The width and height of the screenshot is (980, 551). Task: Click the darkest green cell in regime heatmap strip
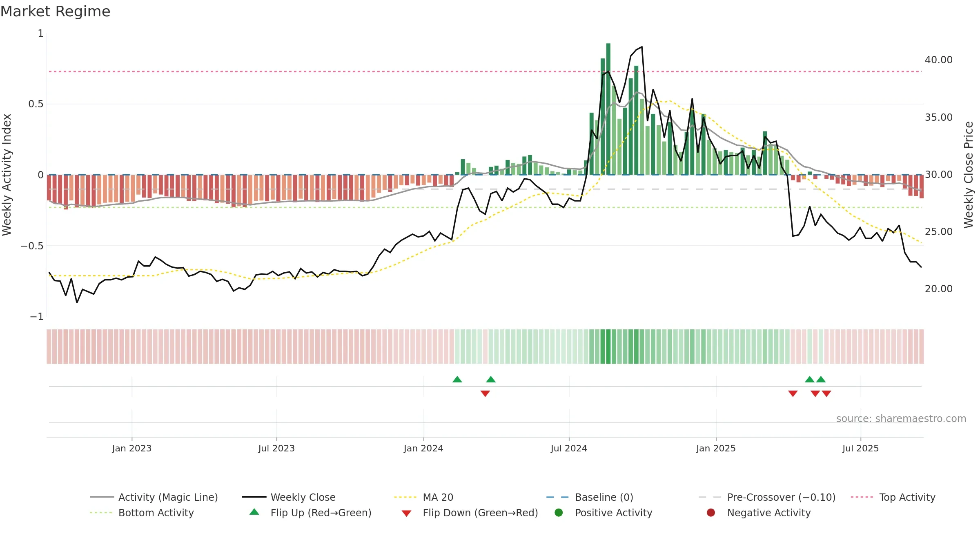[608, 347]
